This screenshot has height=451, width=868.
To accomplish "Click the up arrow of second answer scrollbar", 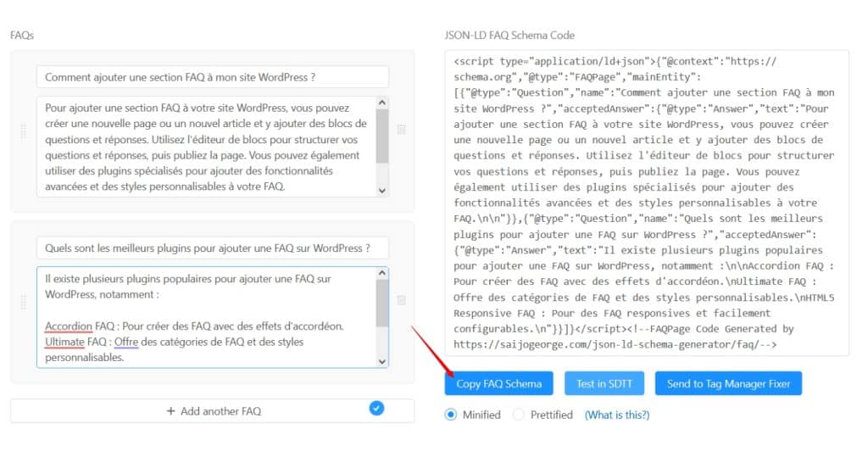I will pyautogui.click(x=382, y=273).
